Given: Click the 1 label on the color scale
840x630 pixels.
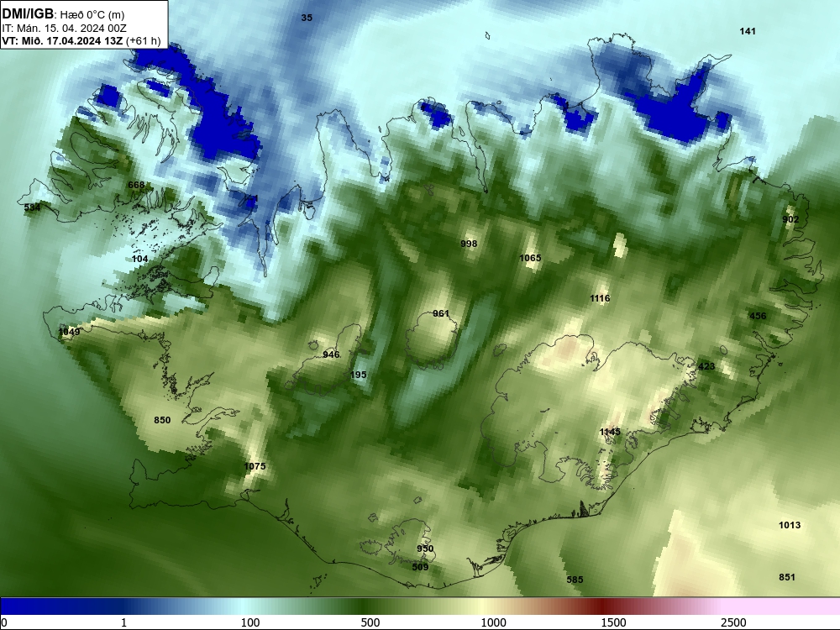Looking at the screenshot, I should (123, 622).
